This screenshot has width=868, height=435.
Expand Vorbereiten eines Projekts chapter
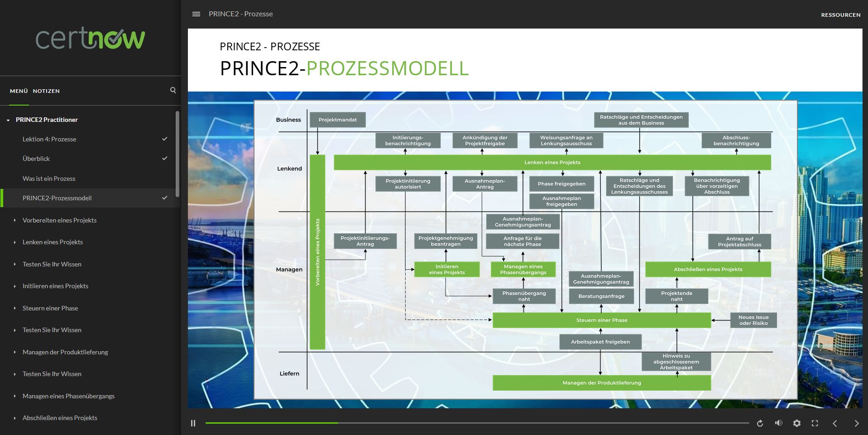14,221
